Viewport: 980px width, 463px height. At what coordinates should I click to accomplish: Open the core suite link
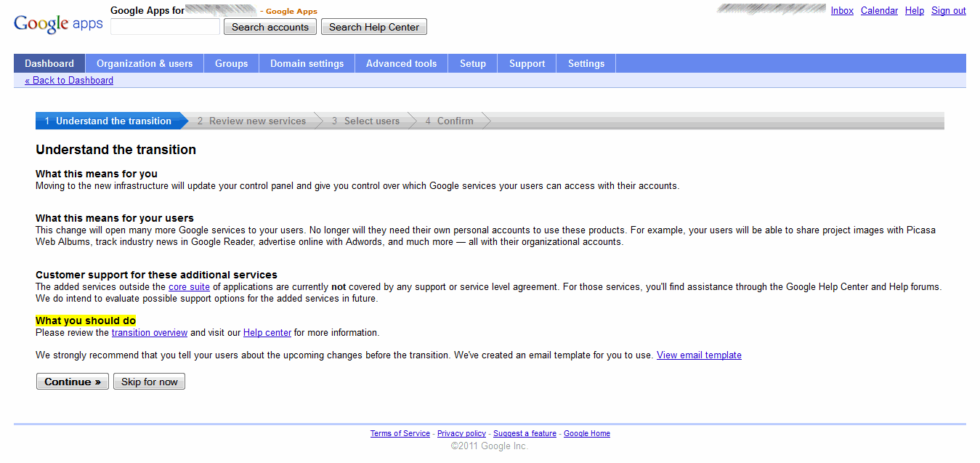click(189, 287)
